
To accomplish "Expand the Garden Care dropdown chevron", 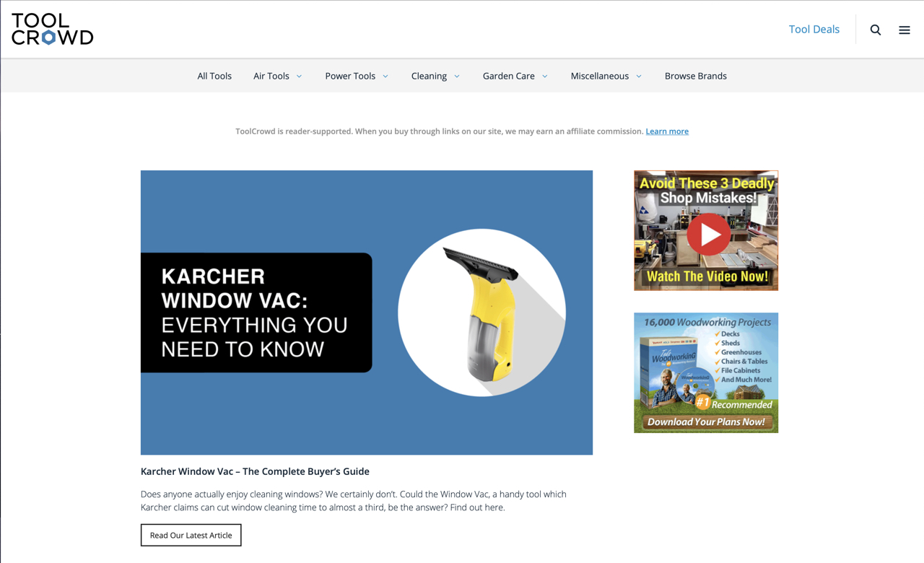I will [x=545, y=77].
